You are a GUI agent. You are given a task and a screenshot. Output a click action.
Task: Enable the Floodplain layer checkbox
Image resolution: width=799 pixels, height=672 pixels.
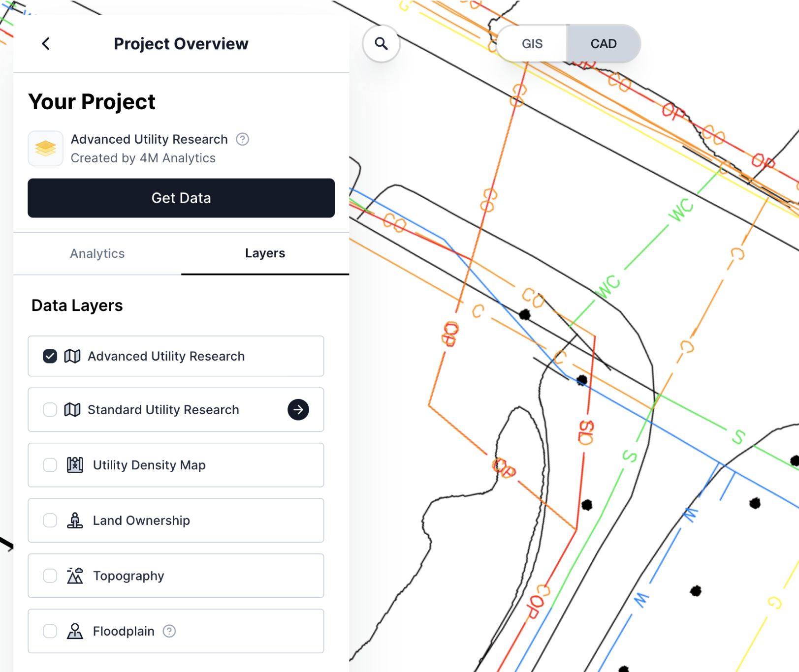point(49,631)
